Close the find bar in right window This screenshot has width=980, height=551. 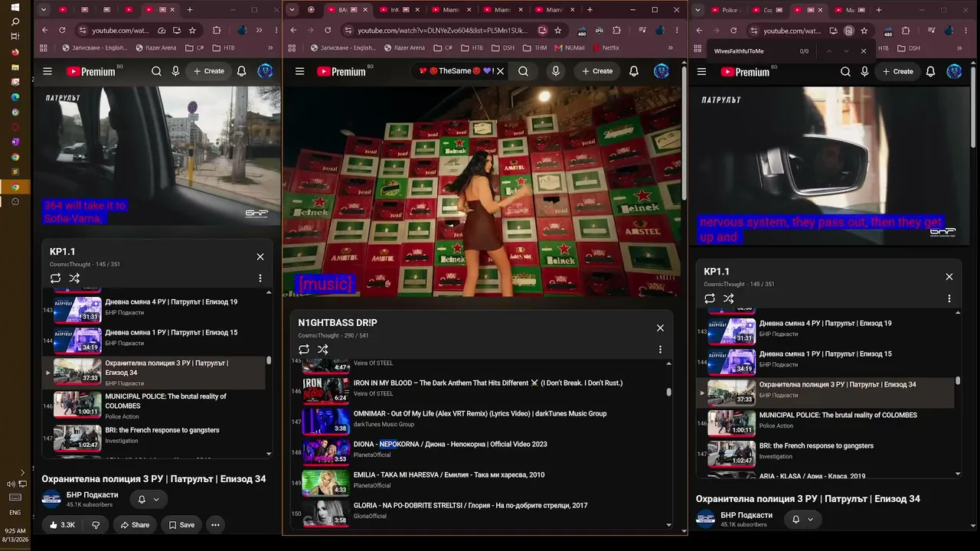(x=864, y=51)
